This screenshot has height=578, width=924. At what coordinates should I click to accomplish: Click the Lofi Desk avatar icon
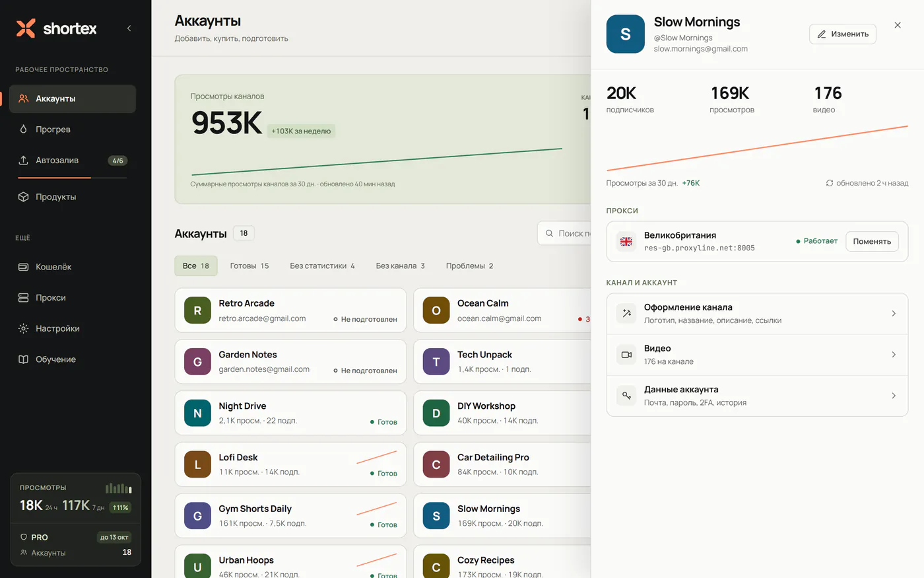[x=197, y=464]
